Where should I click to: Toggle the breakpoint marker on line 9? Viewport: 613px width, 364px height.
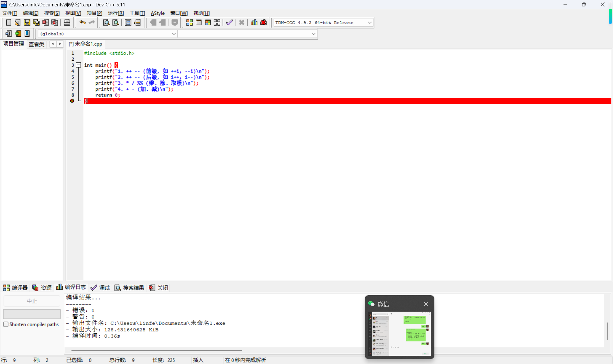coord(72,101)
